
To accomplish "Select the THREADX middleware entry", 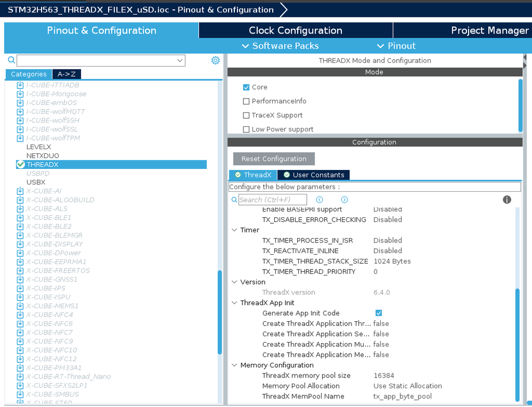I will 111,164.
